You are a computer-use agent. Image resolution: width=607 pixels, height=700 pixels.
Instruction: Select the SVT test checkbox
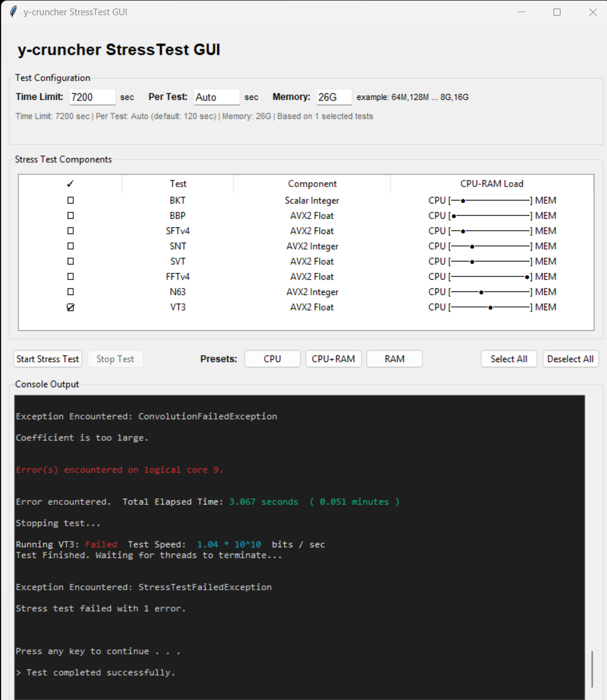[71, 261]
